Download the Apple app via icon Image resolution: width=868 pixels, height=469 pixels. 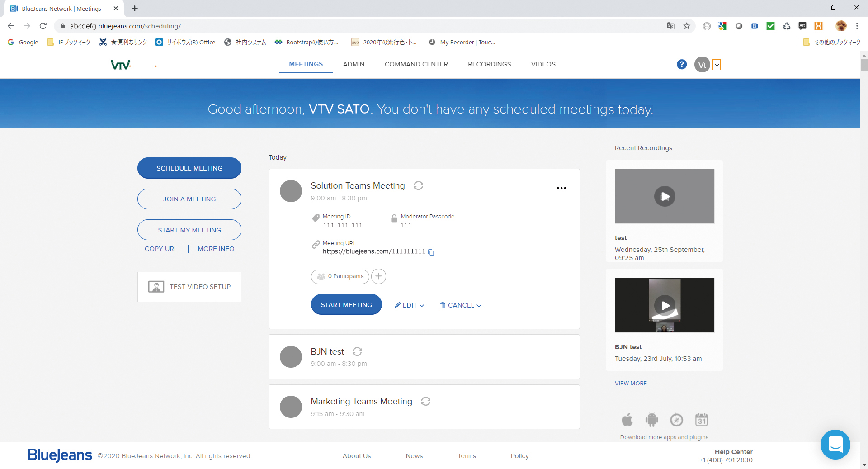[627, 420]
